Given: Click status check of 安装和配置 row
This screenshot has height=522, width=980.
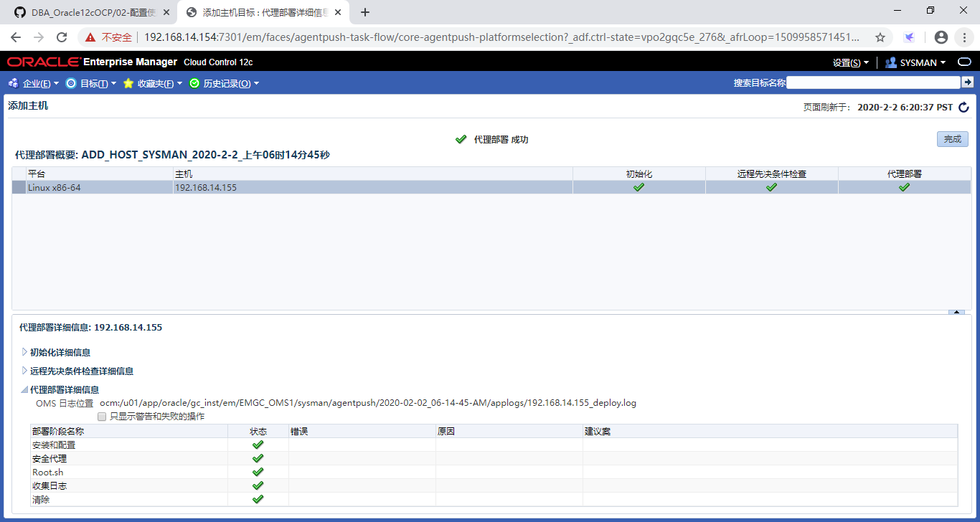Looking at the screenshot, I should 258,445.
